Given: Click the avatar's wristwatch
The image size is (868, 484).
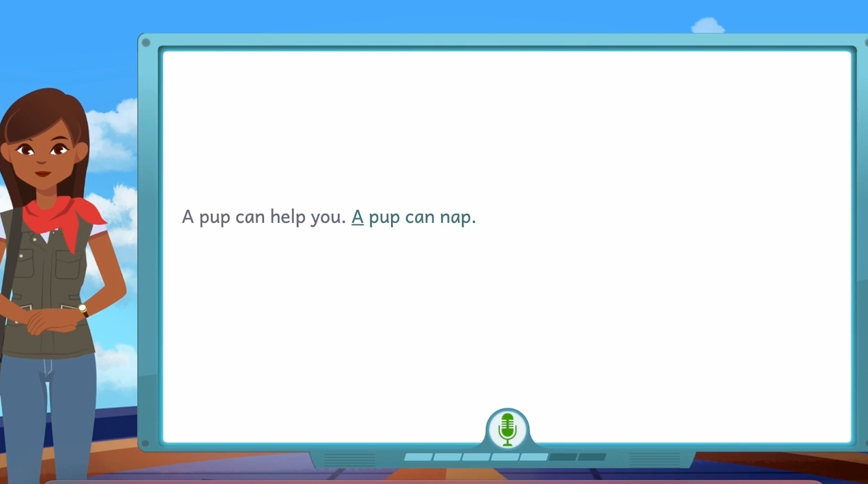Looking at the screenshot, I should point(82,309).
